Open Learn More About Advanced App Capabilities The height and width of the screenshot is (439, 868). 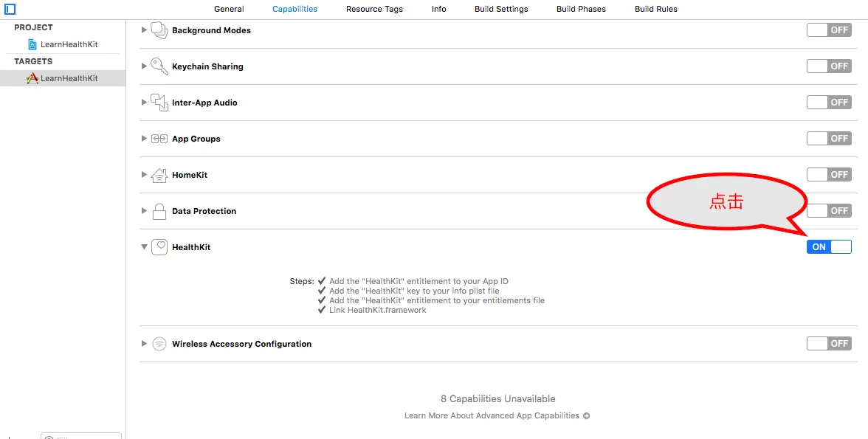tap(492, 415)
